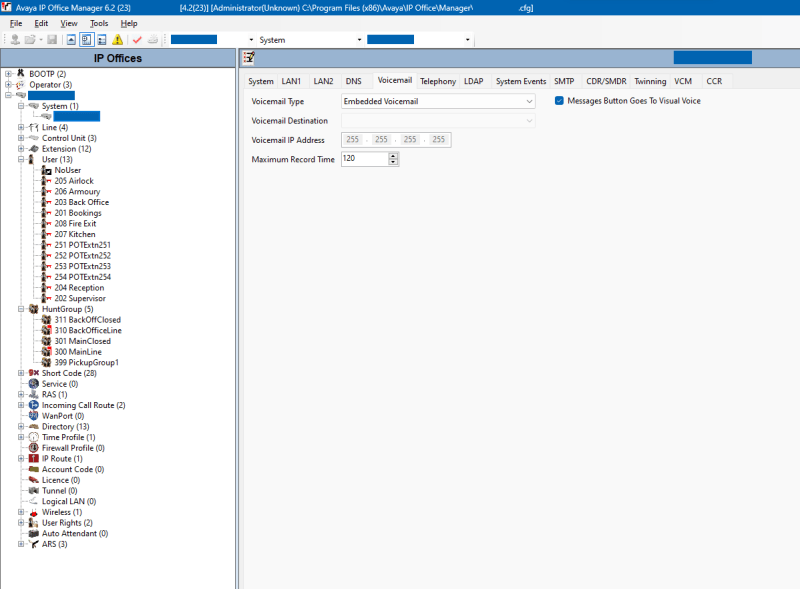Switch to the SMTP tab
The width and height of the screenshot is (800, 589).
tap(564, 81)
